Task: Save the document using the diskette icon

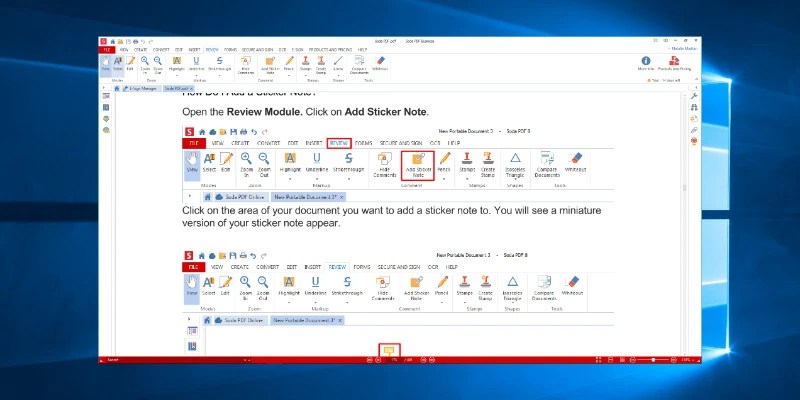Action: pos(129,41)
